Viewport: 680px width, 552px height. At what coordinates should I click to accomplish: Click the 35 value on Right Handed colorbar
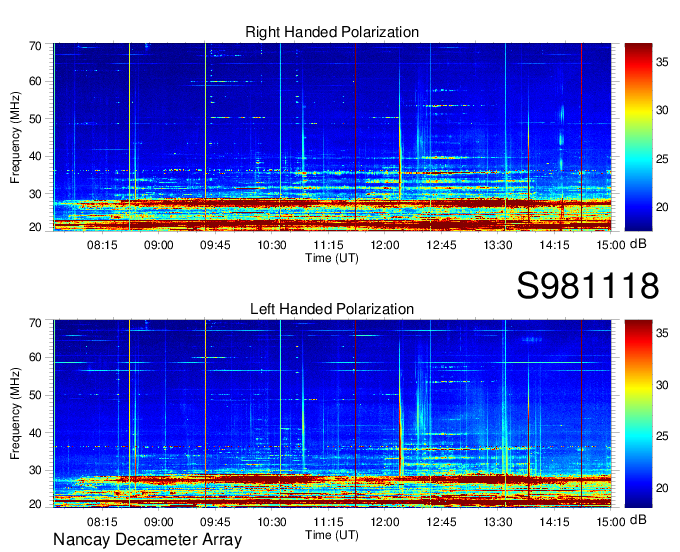click(662, 62)
